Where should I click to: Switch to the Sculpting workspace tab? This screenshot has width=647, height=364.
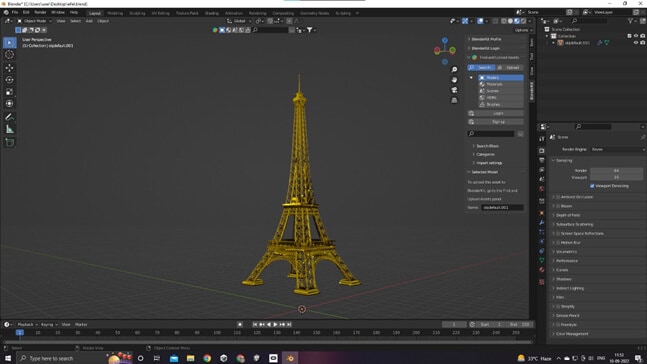coord(137,13)
